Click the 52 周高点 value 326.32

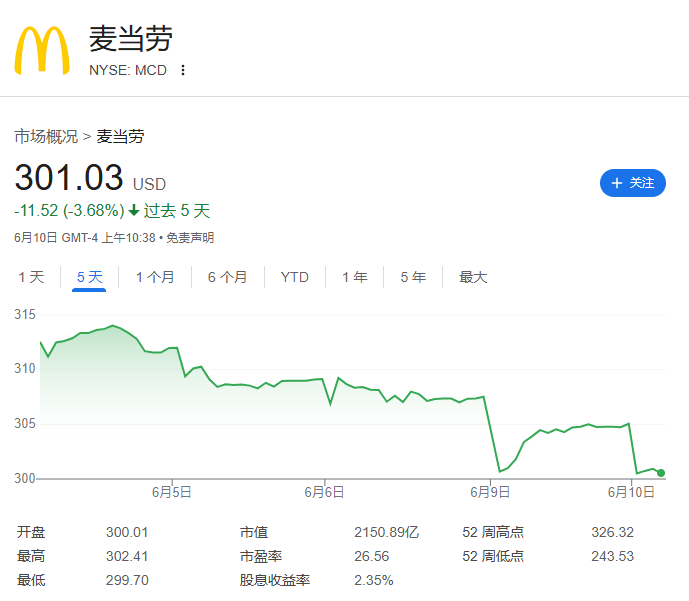[x=613, y=532]
